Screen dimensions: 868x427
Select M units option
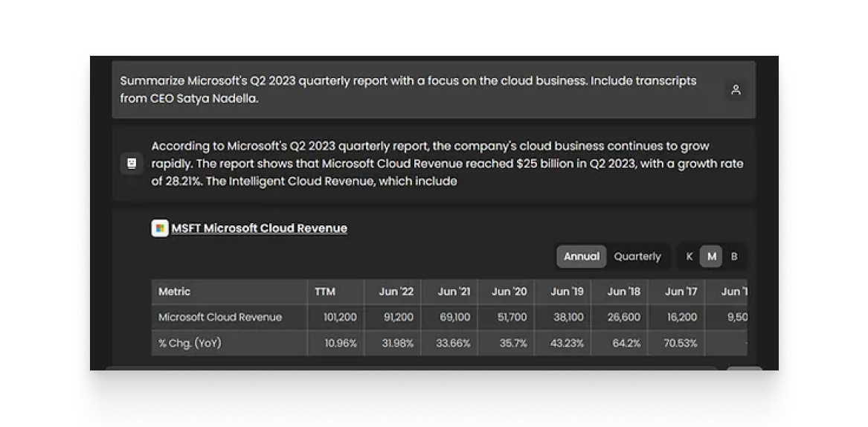(711, 257)
